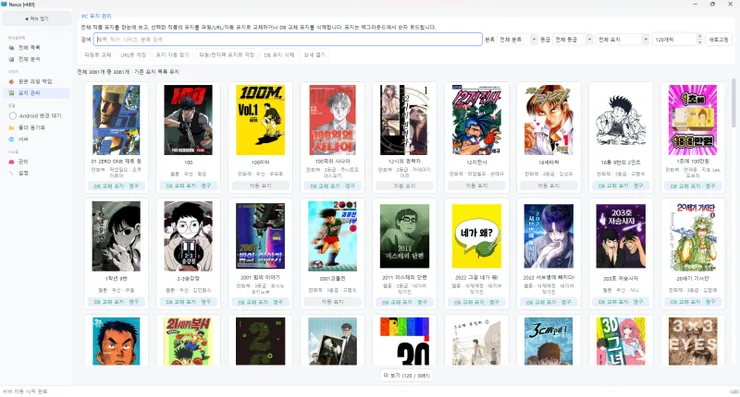The image size is (740, 397).
Task: Decrease the 120개씩 page size with down arrow
Action: (699, 42)
